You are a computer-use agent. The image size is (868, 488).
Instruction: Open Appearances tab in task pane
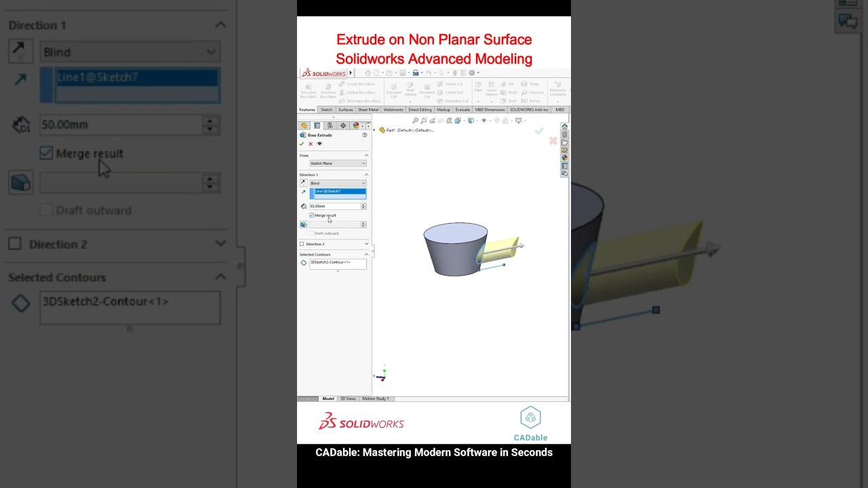coord(564,158)
